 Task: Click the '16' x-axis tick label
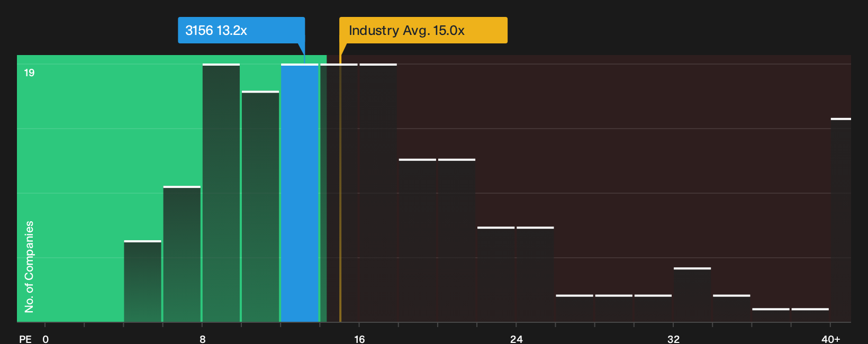pyautogui.click(x=359, y=339)
